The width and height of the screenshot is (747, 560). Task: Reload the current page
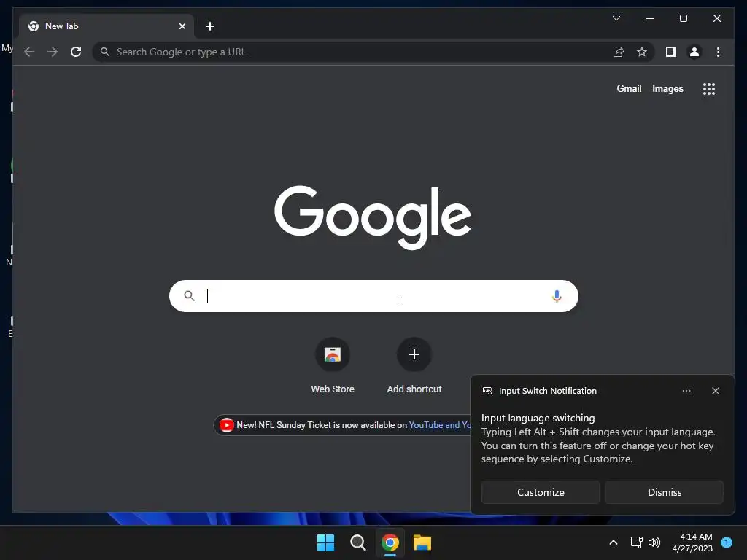click(76, 52)
